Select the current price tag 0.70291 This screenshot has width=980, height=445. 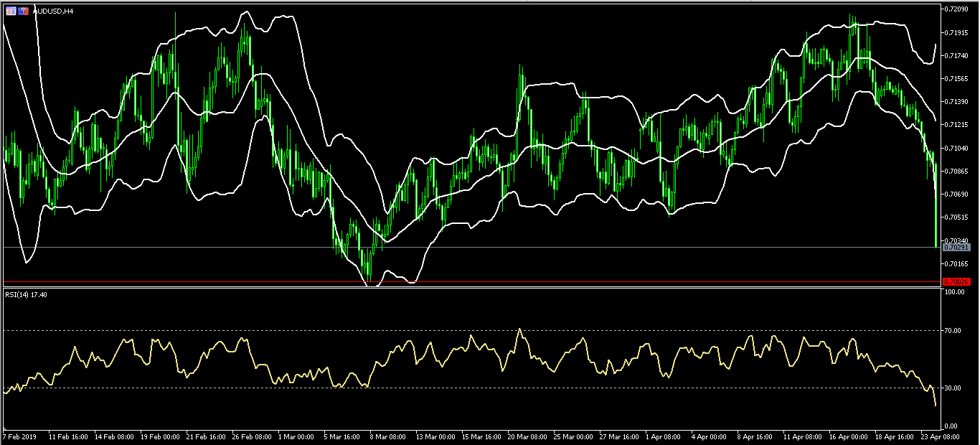957,248
